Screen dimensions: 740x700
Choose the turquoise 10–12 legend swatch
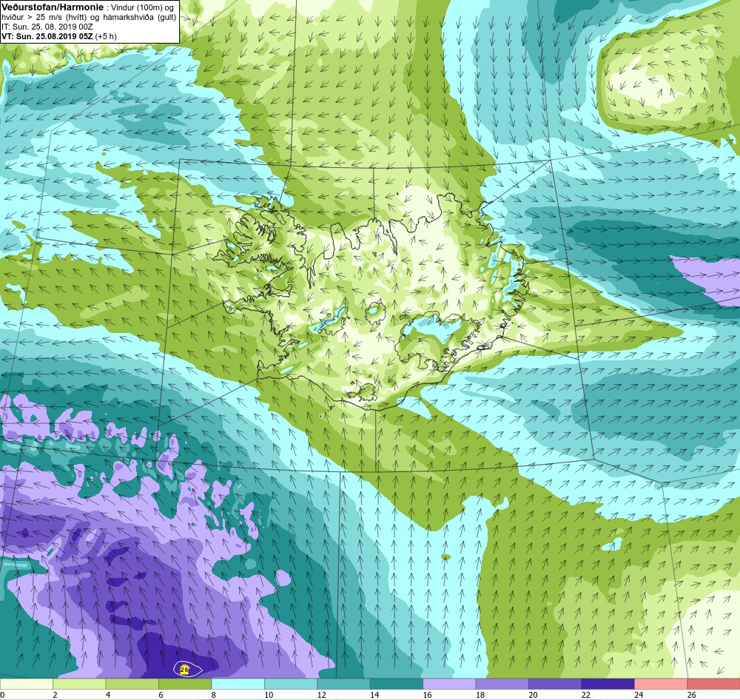291,684
